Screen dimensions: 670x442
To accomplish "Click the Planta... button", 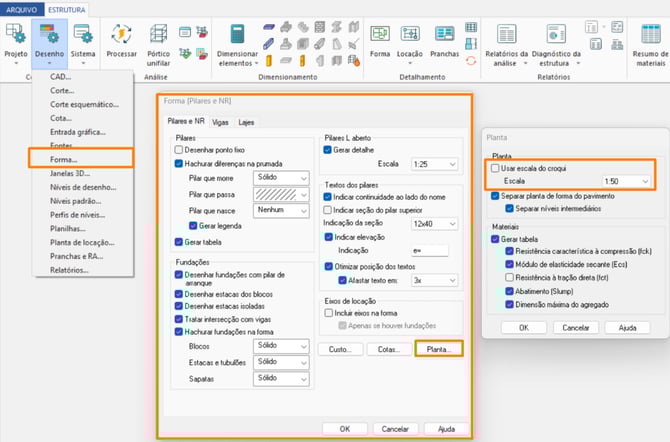I will [439, 349].
